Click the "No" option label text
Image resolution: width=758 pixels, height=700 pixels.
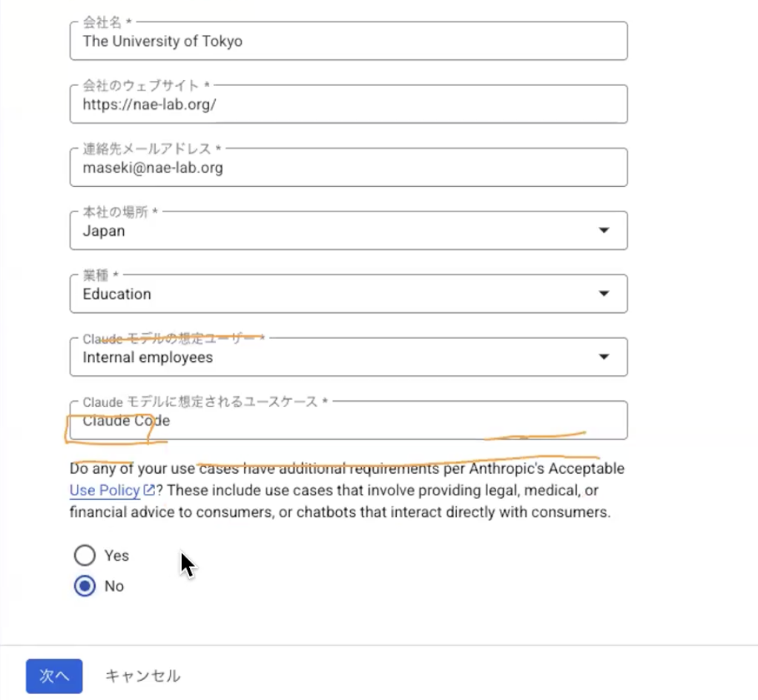[114, 586]
